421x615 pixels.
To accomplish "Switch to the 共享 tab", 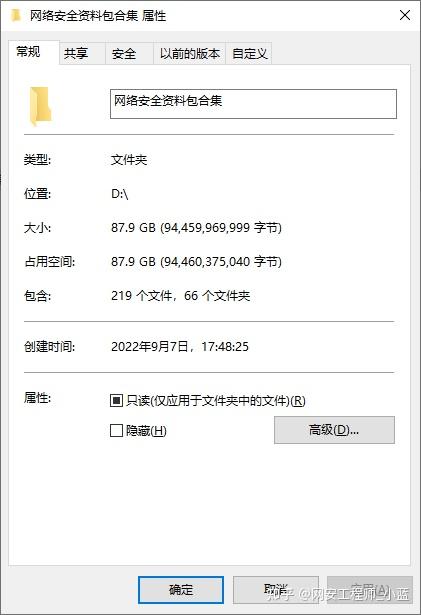I will tap(76, 53).
